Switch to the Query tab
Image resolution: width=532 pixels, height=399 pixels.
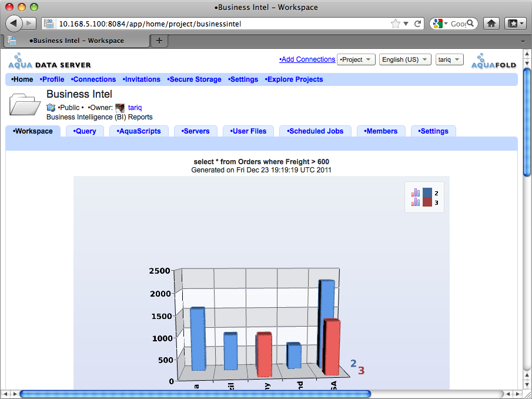(x=85, y=131)
